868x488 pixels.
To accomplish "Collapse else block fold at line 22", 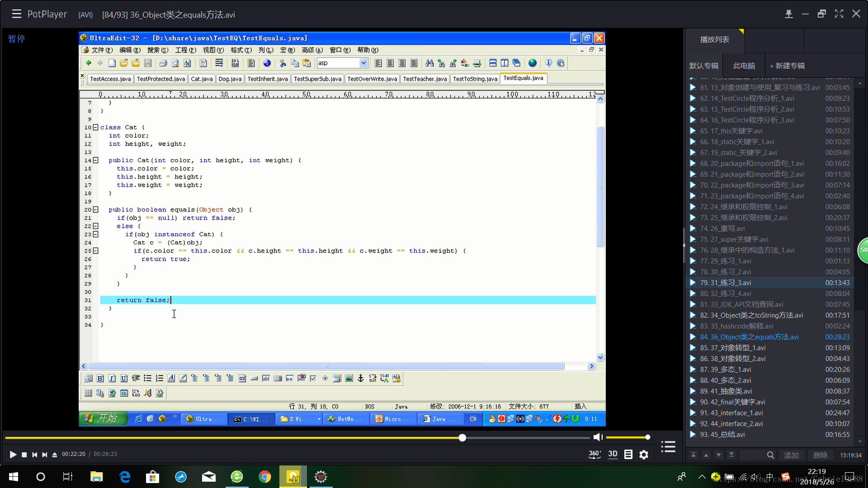I will click(95, 226).
